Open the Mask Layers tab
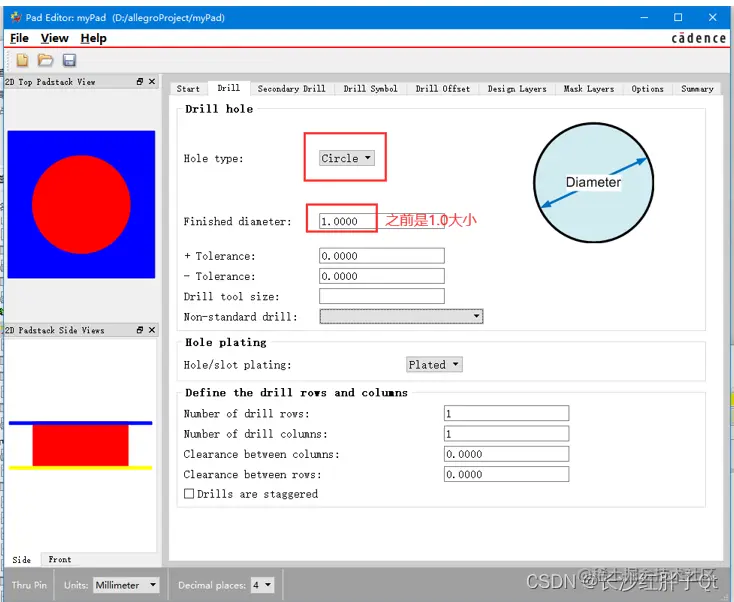Viewport: 734px width, 602px height. [x=589, y=88]
